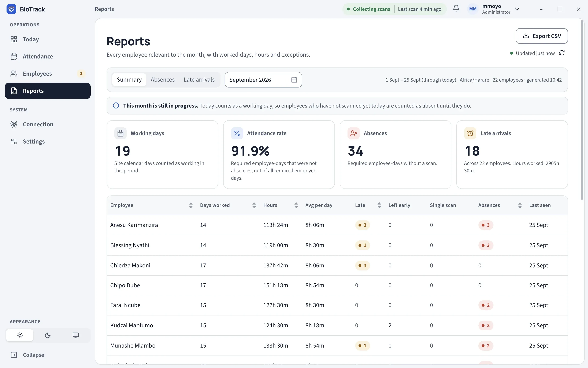
Task: Click the Updated just now status
Action: pos(532,53)
